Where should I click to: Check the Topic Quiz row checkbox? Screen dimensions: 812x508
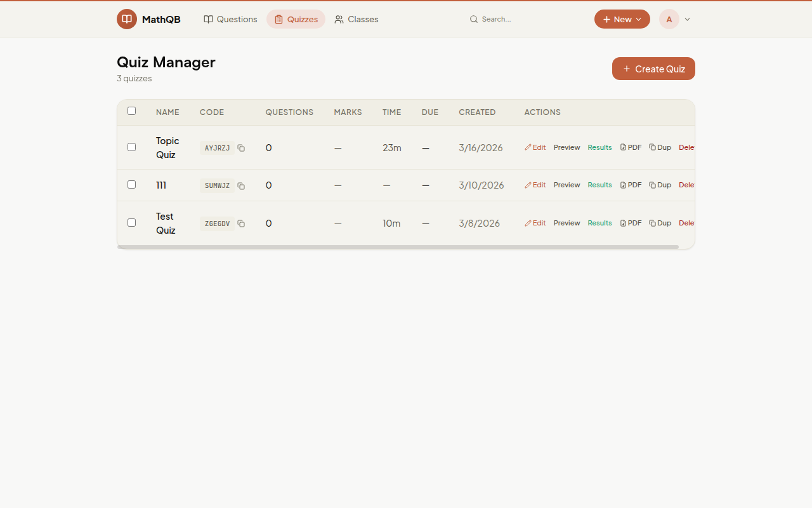pos(131,147)
